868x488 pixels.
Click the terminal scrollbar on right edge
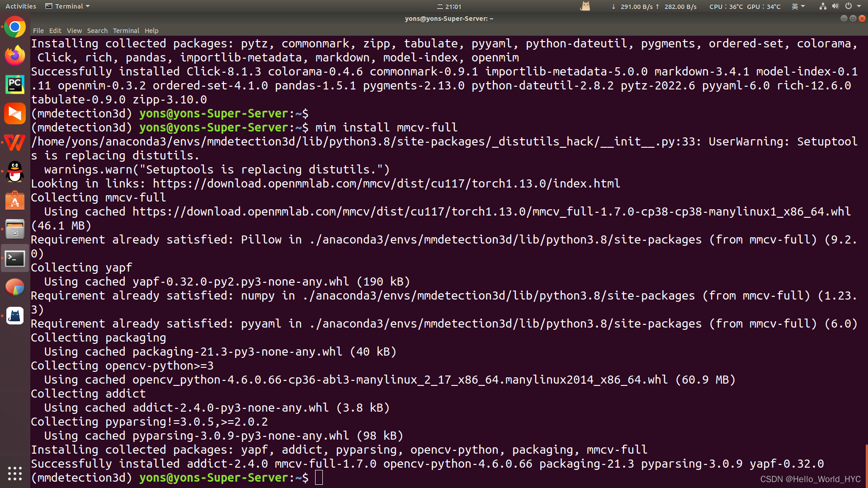point(866,465)
